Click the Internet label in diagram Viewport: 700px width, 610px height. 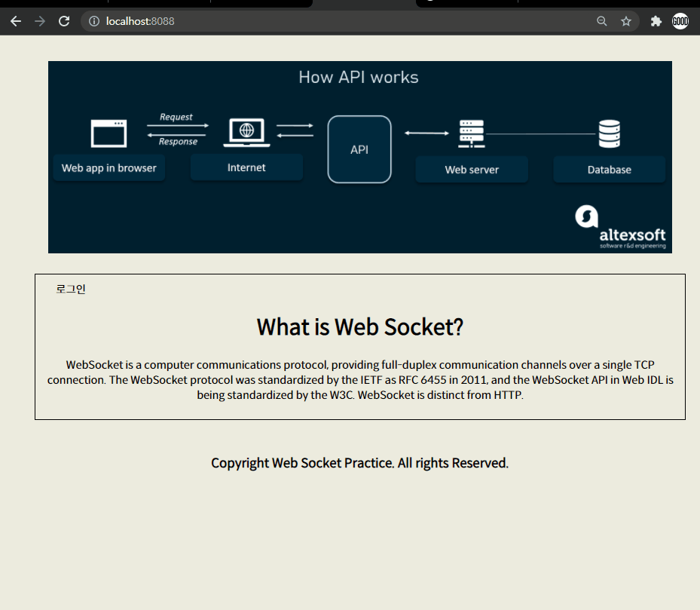pyautogui.click(x=246, y=167)
